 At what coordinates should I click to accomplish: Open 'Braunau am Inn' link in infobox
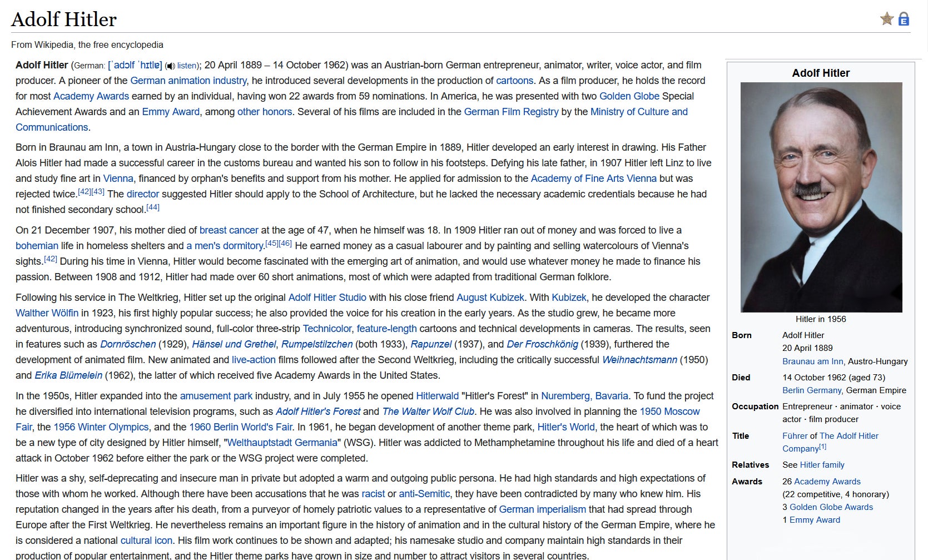click(813, 361)
